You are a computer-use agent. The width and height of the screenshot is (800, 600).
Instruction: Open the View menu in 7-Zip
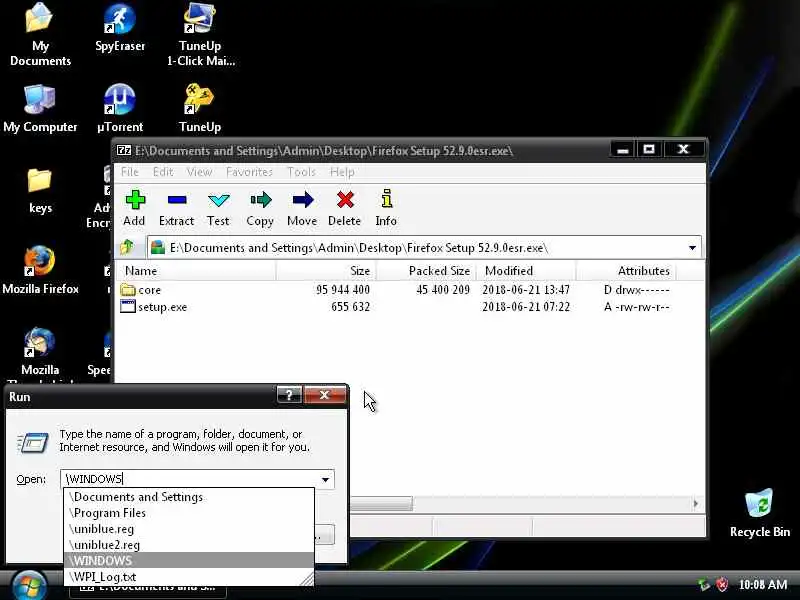pos(199,172)
